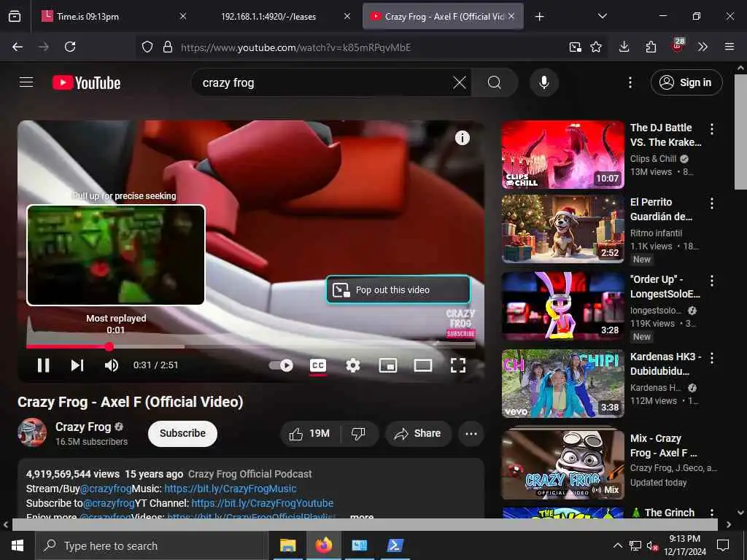Image resolution: width=747 pixels, height=560 pixels.
Task: Pause the video with the pause button
Action: (x=43, y=365)
